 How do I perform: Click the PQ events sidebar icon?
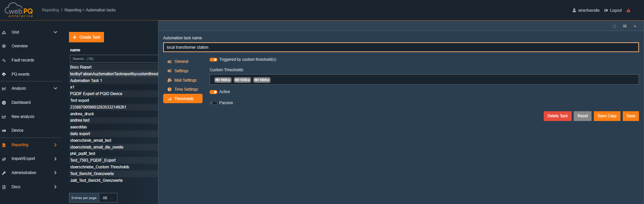point(4,75)
